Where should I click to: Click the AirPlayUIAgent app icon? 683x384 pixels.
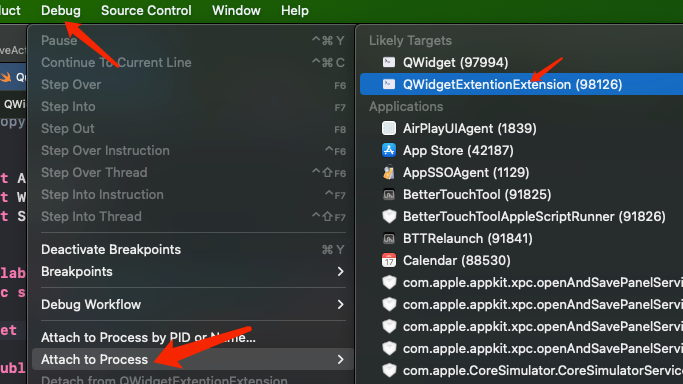tap(389, 128)
